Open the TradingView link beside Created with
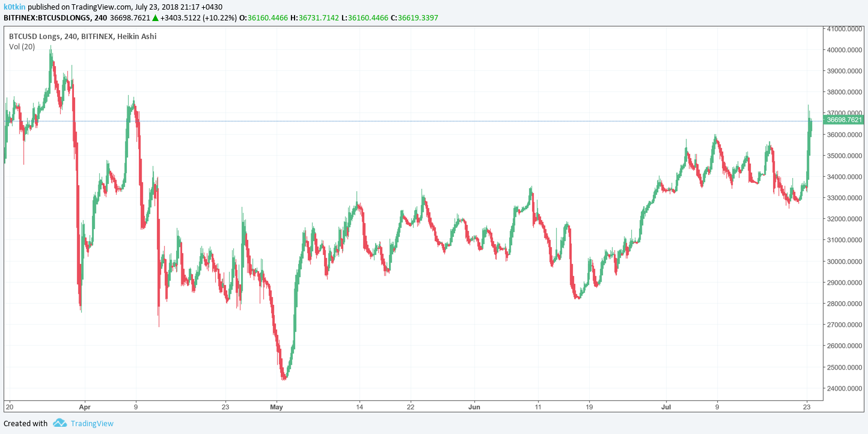868x434 pixels. 92,423
